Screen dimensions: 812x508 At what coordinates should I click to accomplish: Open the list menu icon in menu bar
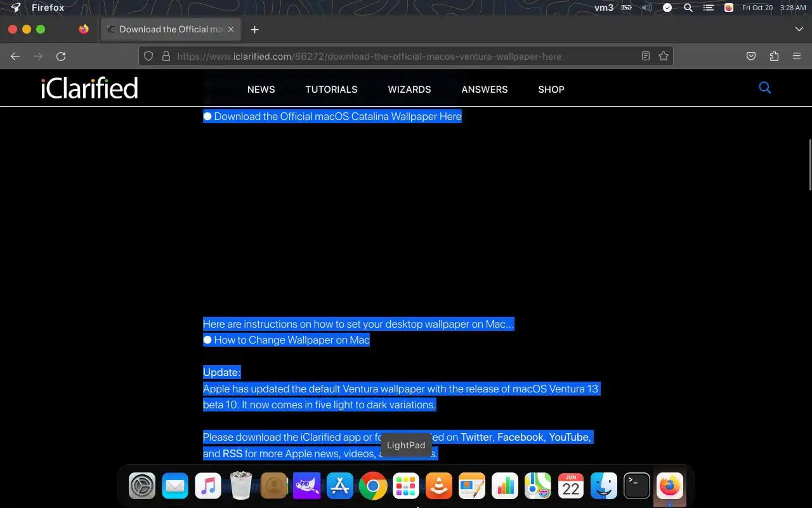point(709,8)
